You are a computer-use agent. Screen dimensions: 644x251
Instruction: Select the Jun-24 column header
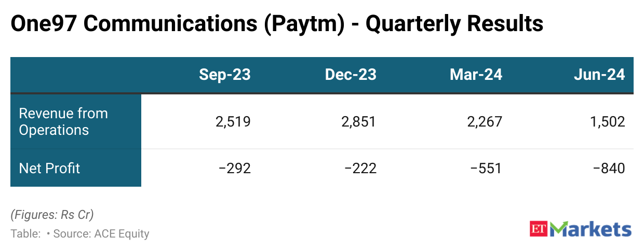click(599, 75)
